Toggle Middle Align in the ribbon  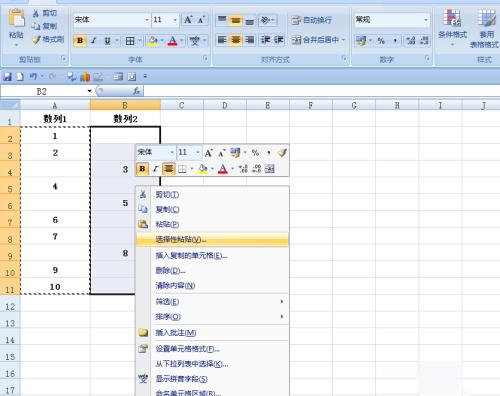(235, 20)
